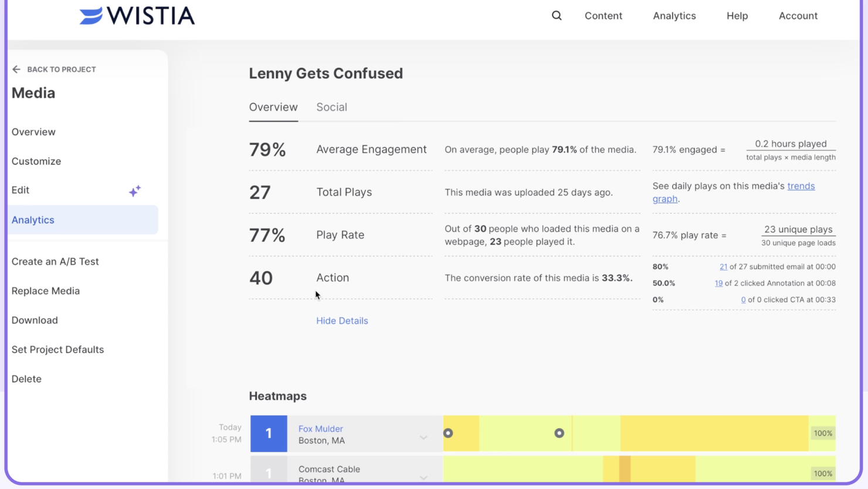Click the 40 Action value
The width and height of the screenshot is (868, 489).
(261, 278)
